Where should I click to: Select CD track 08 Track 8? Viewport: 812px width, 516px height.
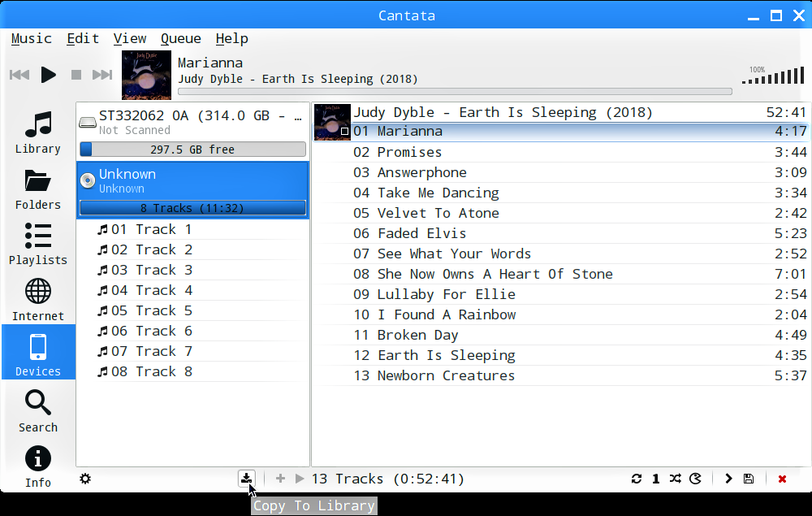click(192, 371)
